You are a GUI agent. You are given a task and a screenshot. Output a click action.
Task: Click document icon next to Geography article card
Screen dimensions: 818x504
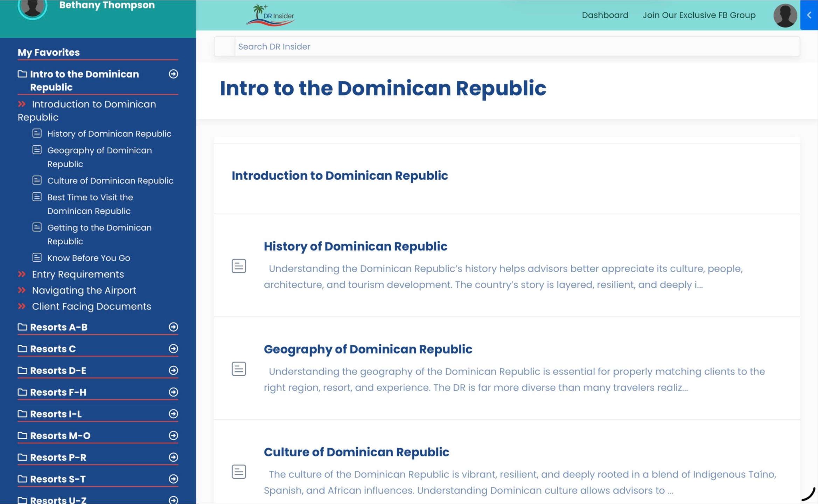[x=239, y=369]
